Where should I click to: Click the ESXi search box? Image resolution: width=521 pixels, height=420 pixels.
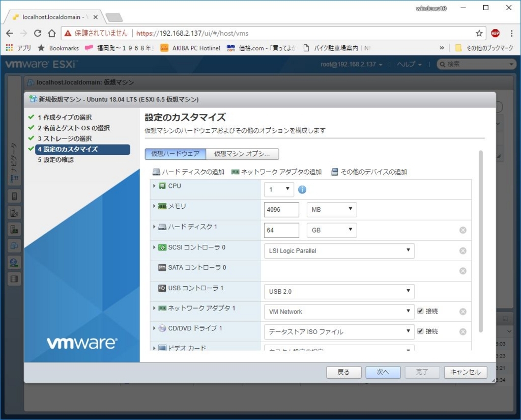click(x=476, y=64)
